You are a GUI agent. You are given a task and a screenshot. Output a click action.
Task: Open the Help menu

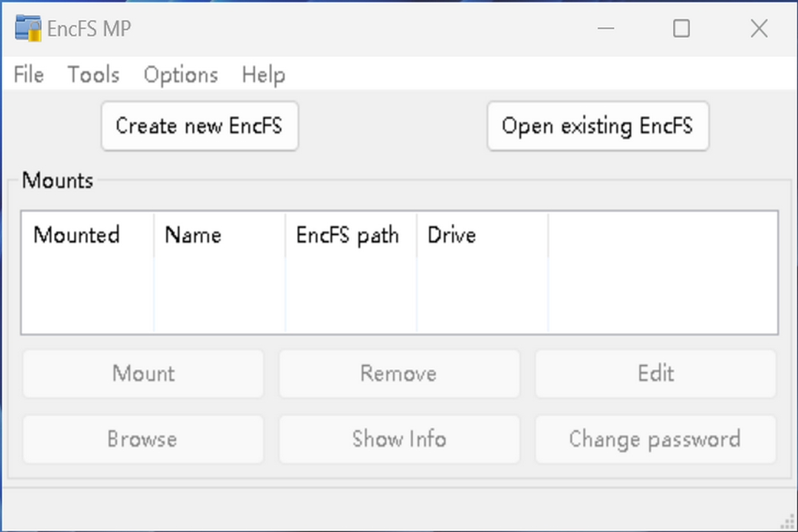pyautogui.click(x=263, y=74)
